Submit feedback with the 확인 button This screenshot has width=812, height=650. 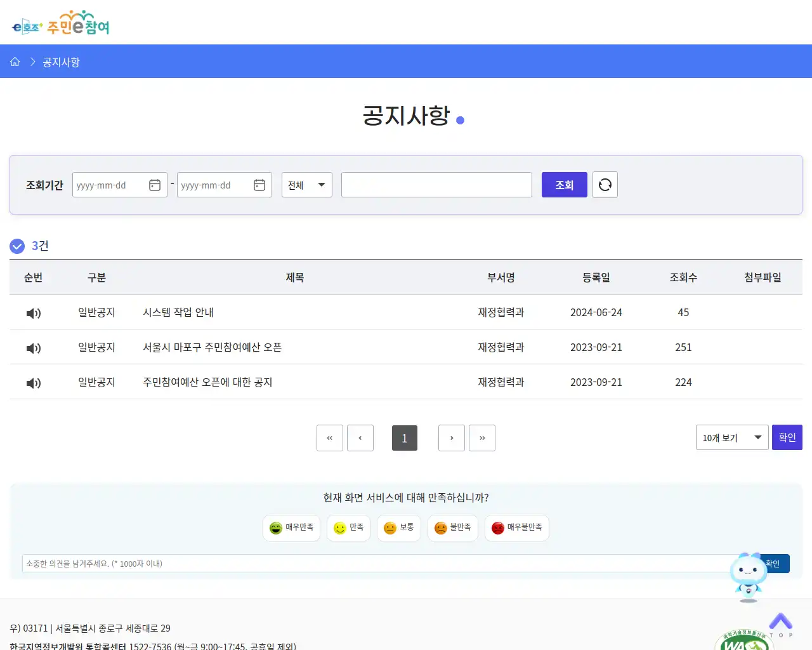776,564
